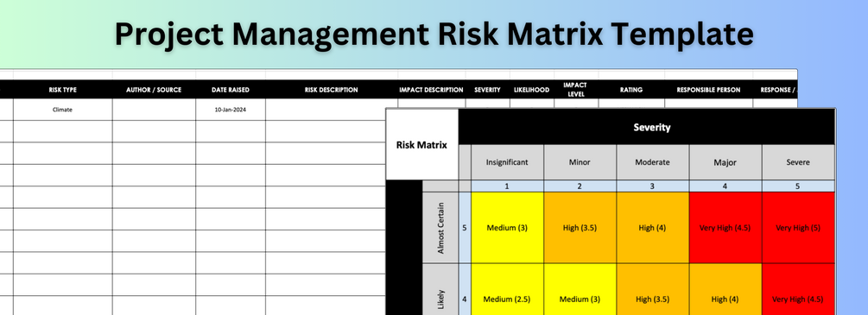Click the likelihood number 5 cell beside Almost Certain
Image resolution: width=868 pixels, height=315 pixels.
465,228
